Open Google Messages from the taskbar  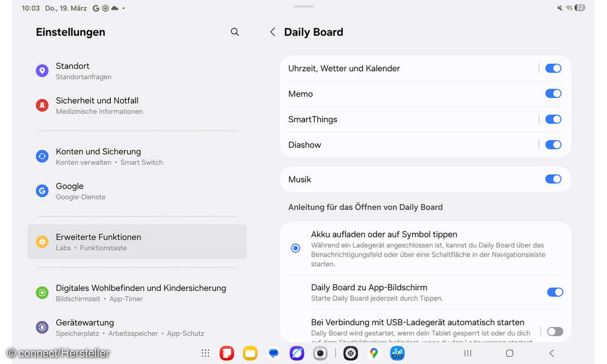click(x=274, y=353)
